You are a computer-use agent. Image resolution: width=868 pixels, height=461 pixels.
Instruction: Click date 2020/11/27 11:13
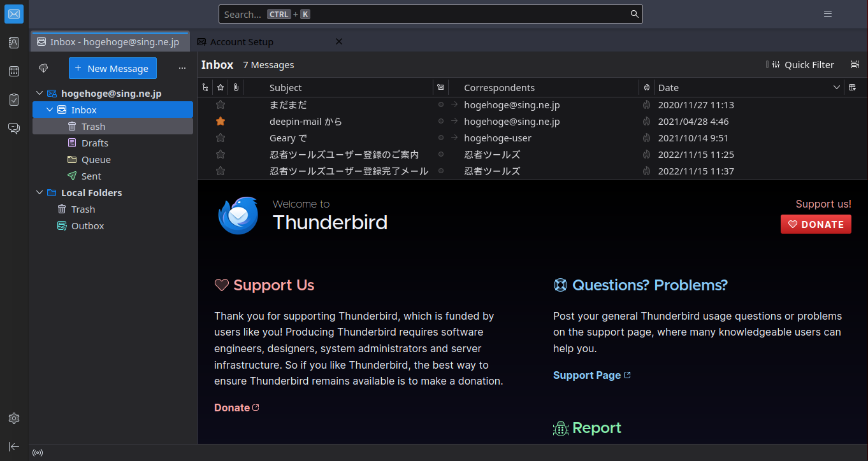[x=696, y=104]
